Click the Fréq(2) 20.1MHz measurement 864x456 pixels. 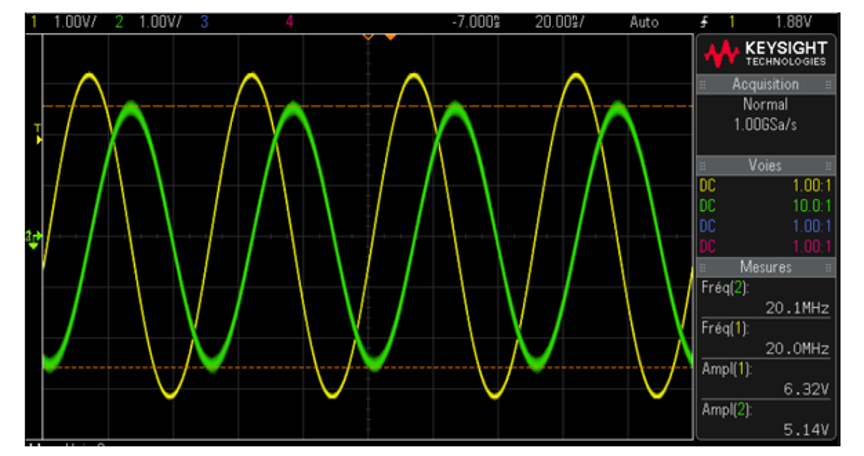click(x=765, y=298)
